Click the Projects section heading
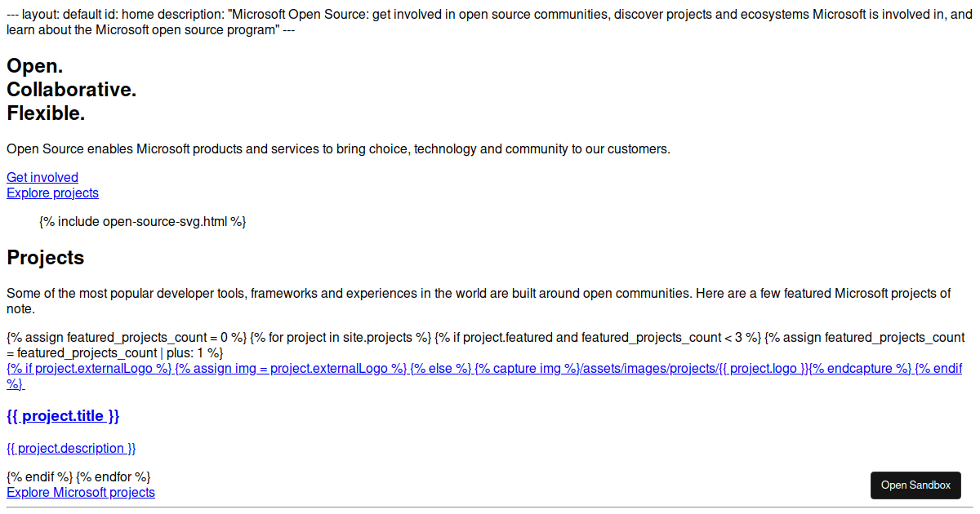This screenshot has width=980, height=514. tap(46, 257)
